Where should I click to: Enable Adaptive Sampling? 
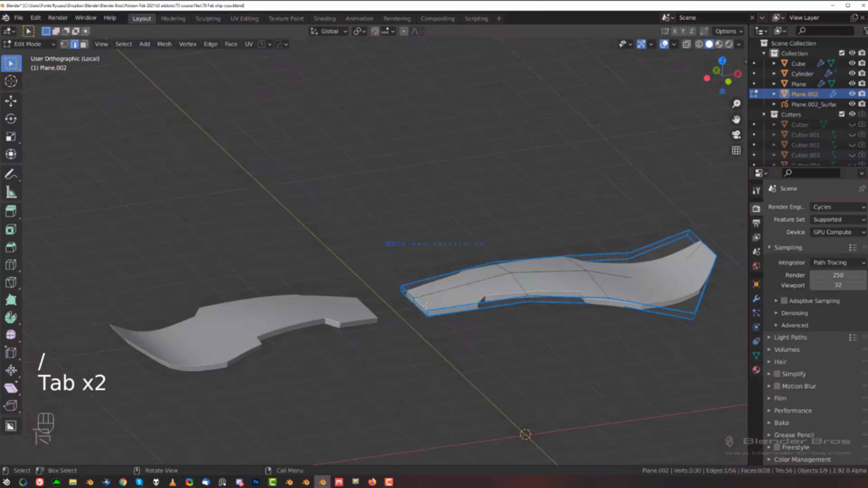(x=784, y=301)
